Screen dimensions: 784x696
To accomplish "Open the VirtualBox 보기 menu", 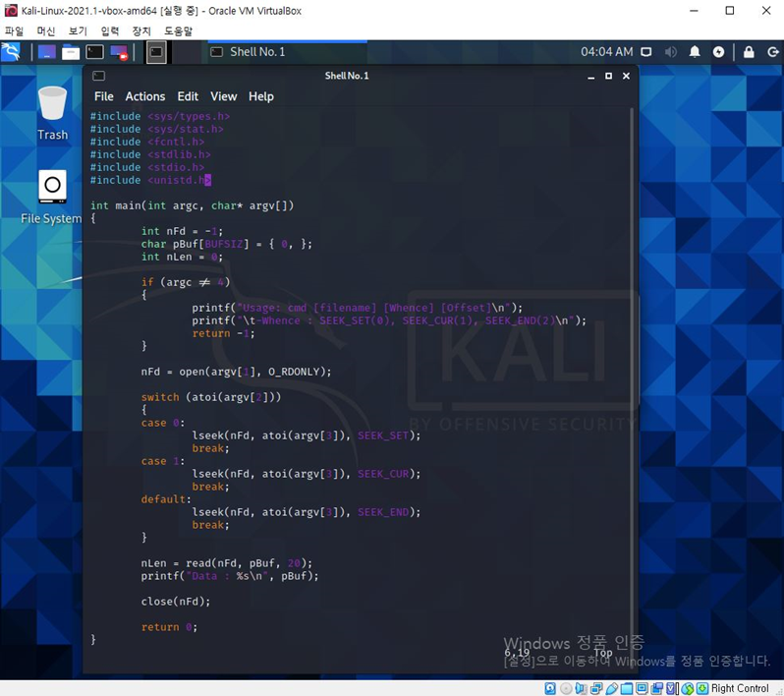I will [78, 31].
